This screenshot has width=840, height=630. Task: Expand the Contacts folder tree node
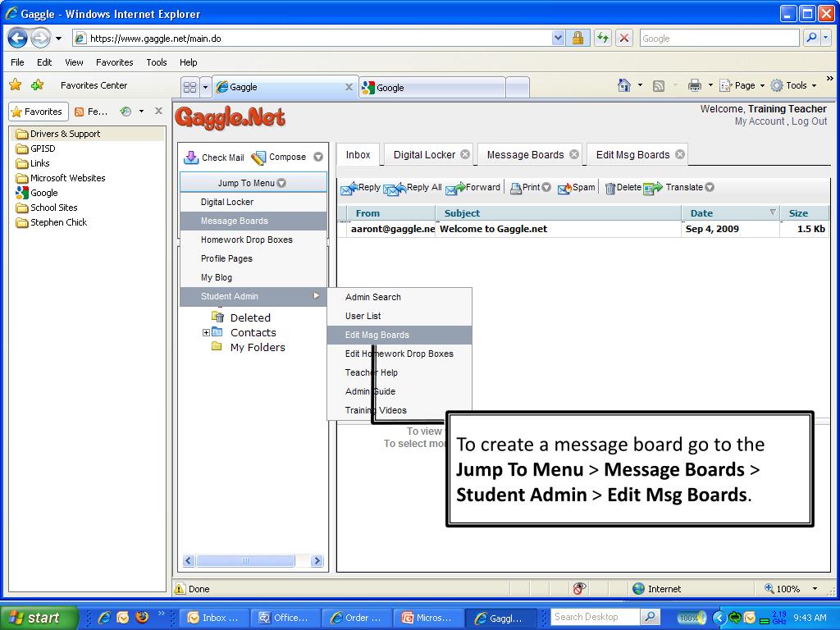[206, 333]
